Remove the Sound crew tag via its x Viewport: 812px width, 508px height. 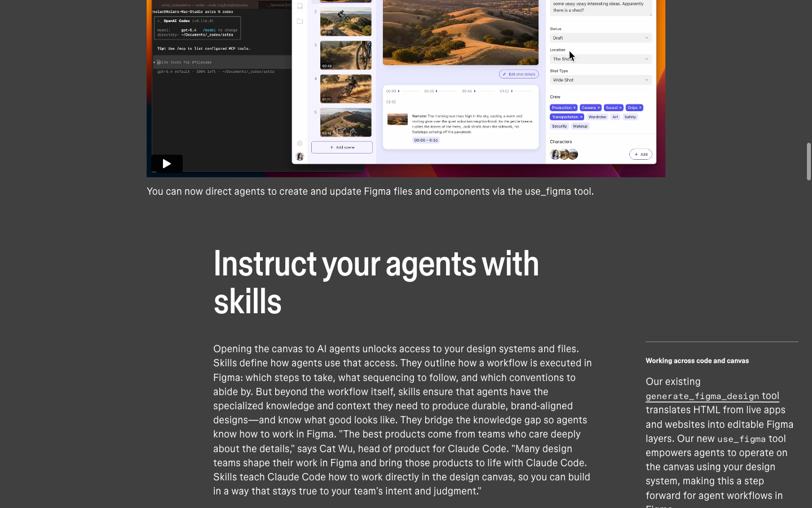tap(620, 108)
